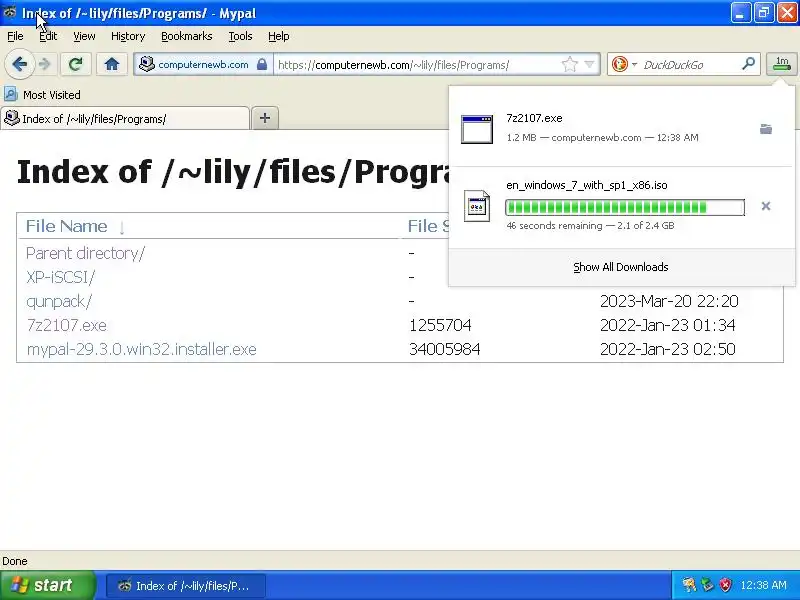Image resolution: width=800 pixels, height=600 pixels.
Task: Open the XP-iSCSI/ folder link
Action: 60,277
